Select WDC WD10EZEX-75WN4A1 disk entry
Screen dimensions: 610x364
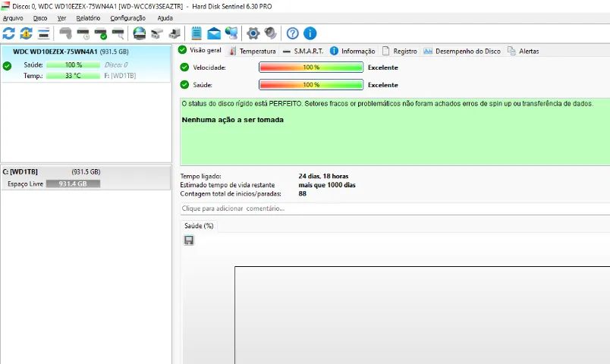click(86, 64)
